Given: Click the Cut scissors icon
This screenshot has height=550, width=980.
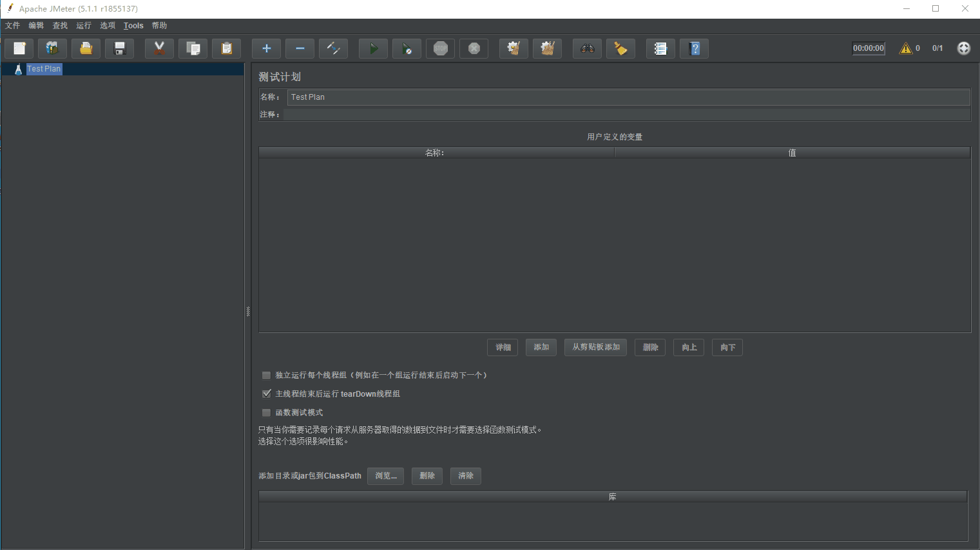Looking at the screenshot, I should (159, 48).
